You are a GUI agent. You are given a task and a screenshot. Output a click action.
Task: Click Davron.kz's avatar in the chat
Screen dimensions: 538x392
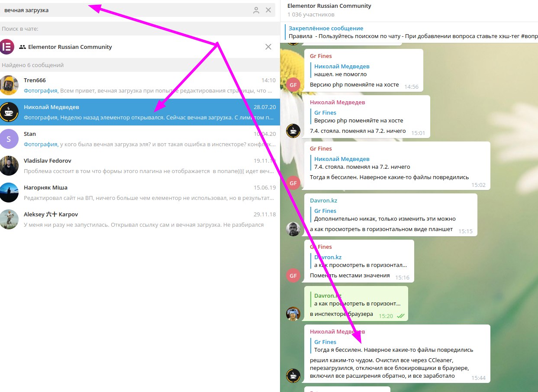point(293,229)
